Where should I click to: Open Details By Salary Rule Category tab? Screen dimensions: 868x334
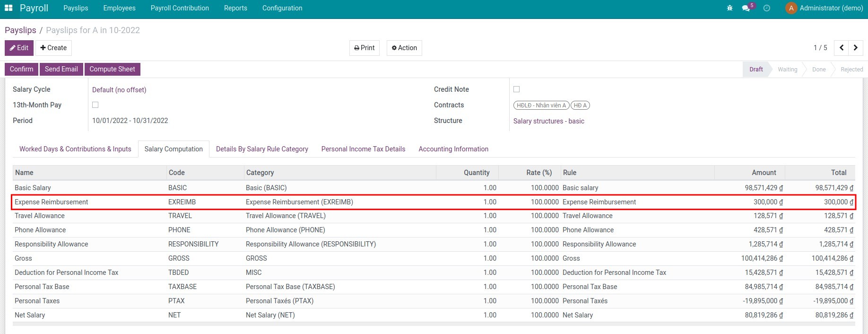point(262,149)
